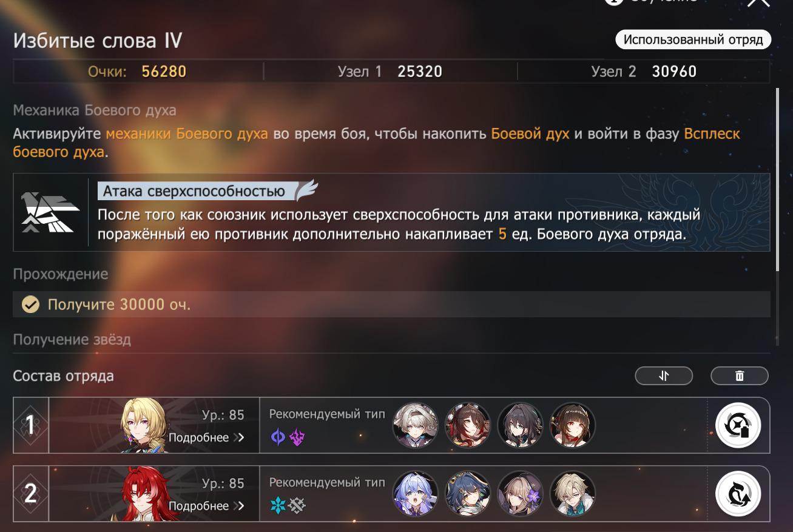Screen dimensions: 793x532
Task: Click the vertical scrollbar of the description panel
Action: pos(778,180)
